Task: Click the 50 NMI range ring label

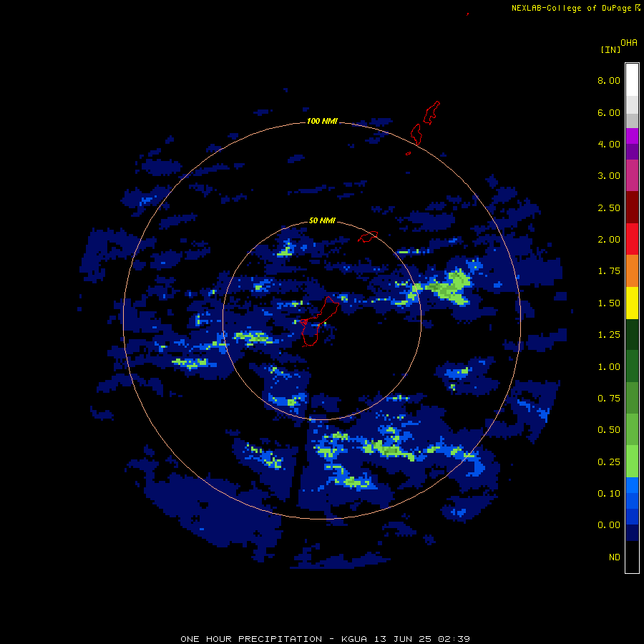Action: [322, 221]
